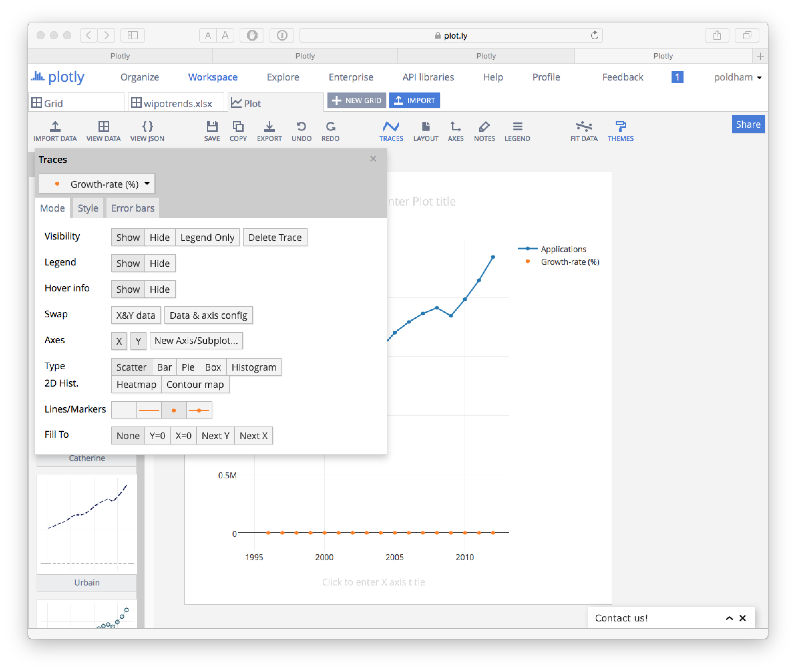The image size is (796, 672).
Task: Go to the Organize menu
Action: pos(139,77)
